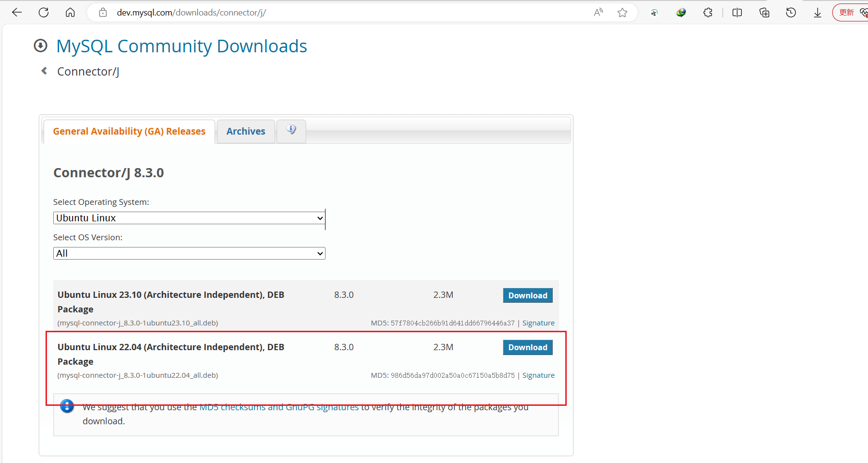Viewport: 868px width, 463px height.
Task: Click filename mysql-connector-j_8.3.0-1ubuntu23.10_all.deb
Action: point(138,323)
